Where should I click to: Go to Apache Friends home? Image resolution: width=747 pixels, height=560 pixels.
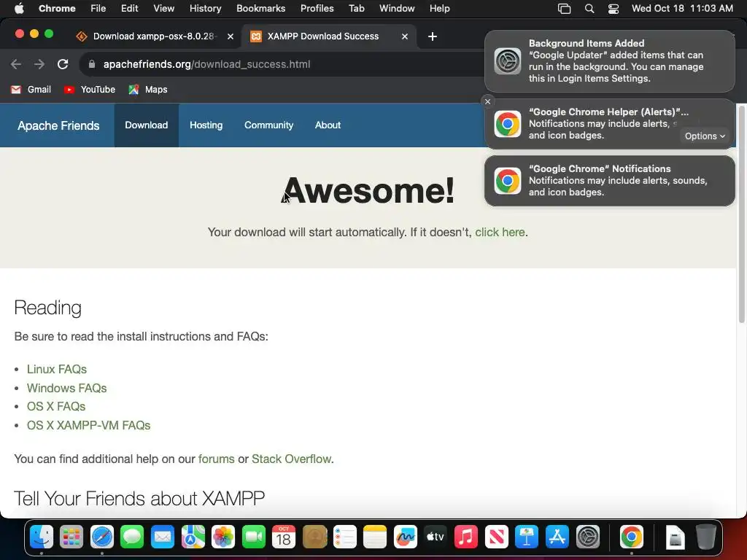click(x=58, y=125)
